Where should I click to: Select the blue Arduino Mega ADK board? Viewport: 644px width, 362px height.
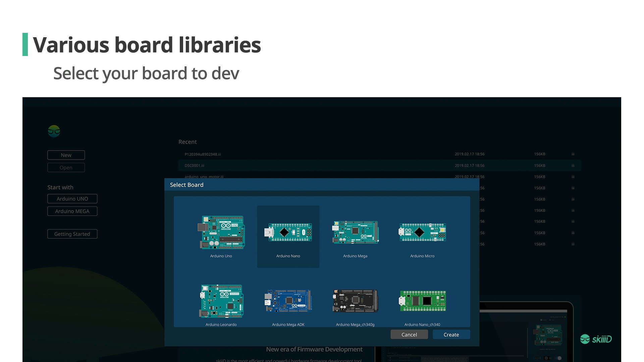click(288, 301)
